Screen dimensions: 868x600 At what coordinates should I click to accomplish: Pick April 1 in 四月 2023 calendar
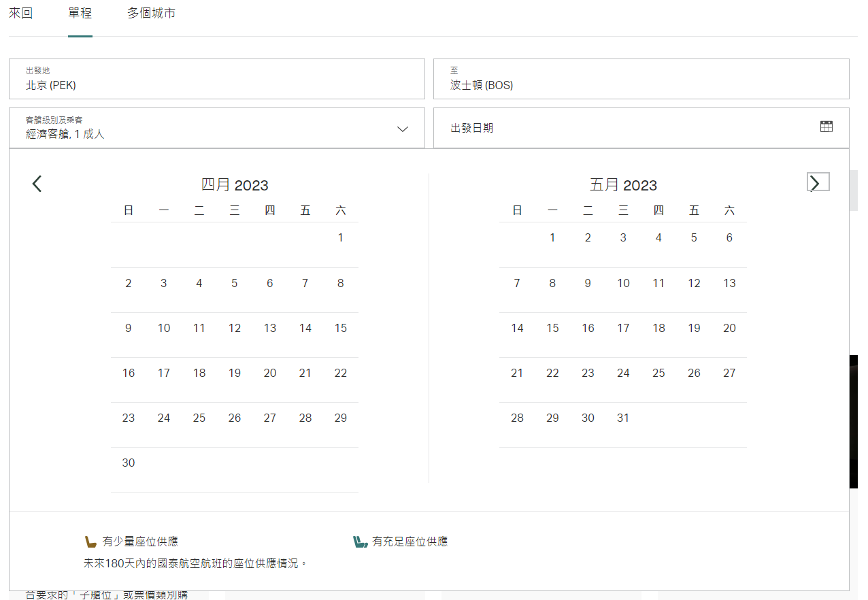[x=341, y=238]
